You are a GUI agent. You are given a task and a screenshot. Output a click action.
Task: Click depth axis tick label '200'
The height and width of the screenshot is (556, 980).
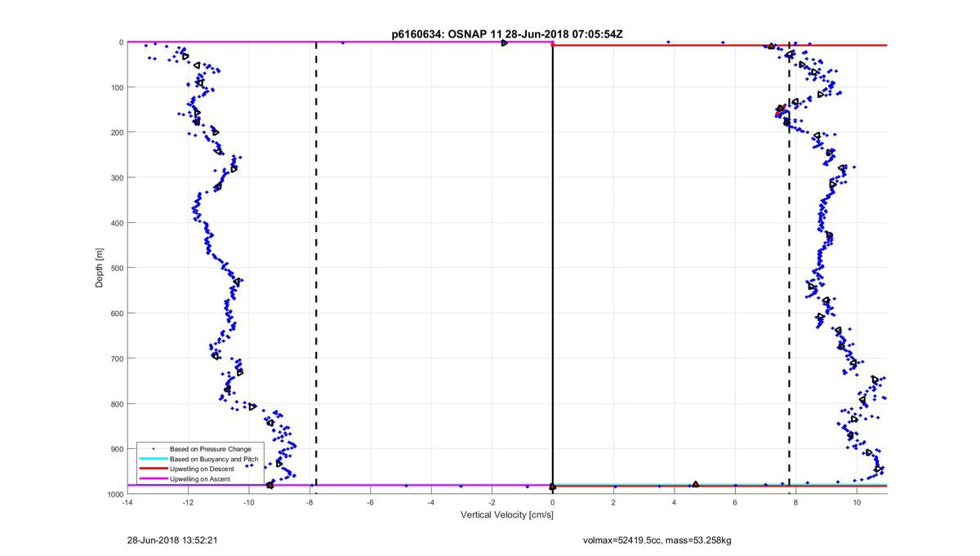117,132
